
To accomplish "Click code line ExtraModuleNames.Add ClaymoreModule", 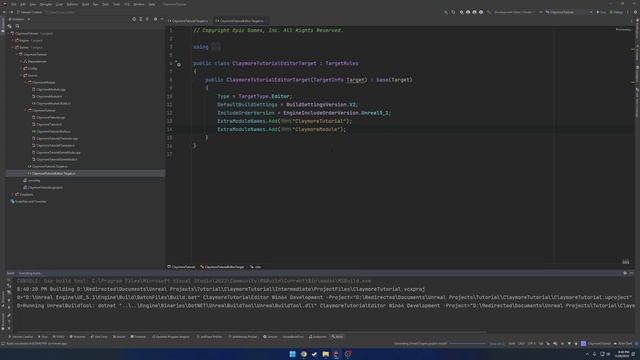I will coord(281,129).
